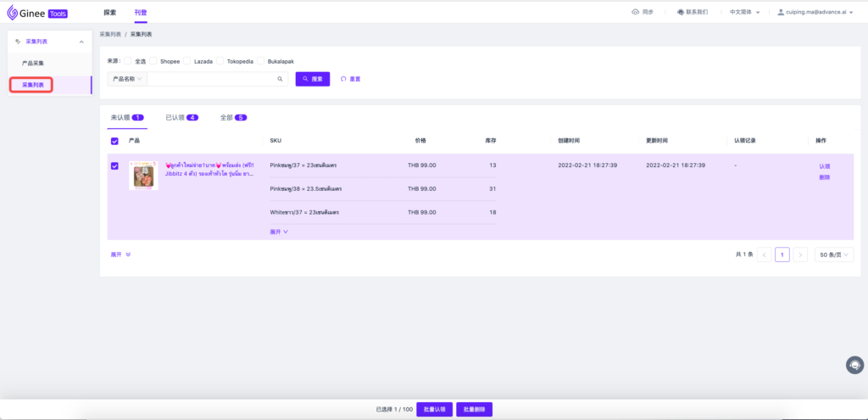Open the chat support bubble icon
This screenshot has height=420, width=868.
coord(854,365)
